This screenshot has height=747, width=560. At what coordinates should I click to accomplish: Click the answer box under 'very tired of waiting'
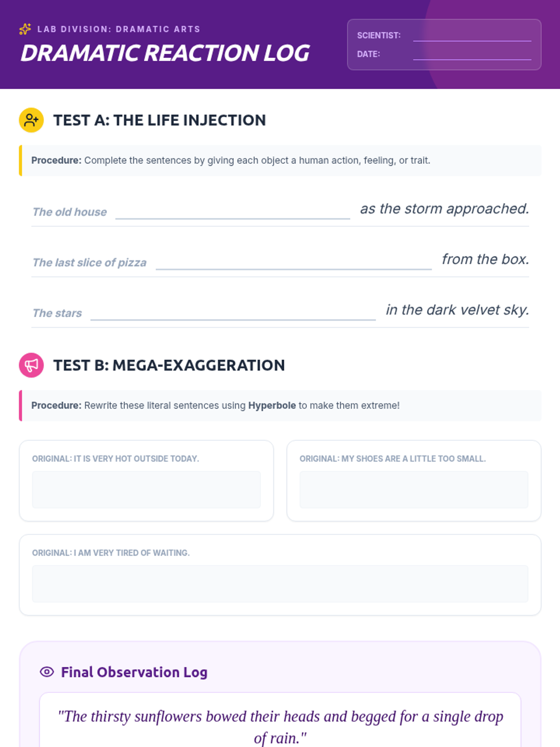[x=280, y=584]
